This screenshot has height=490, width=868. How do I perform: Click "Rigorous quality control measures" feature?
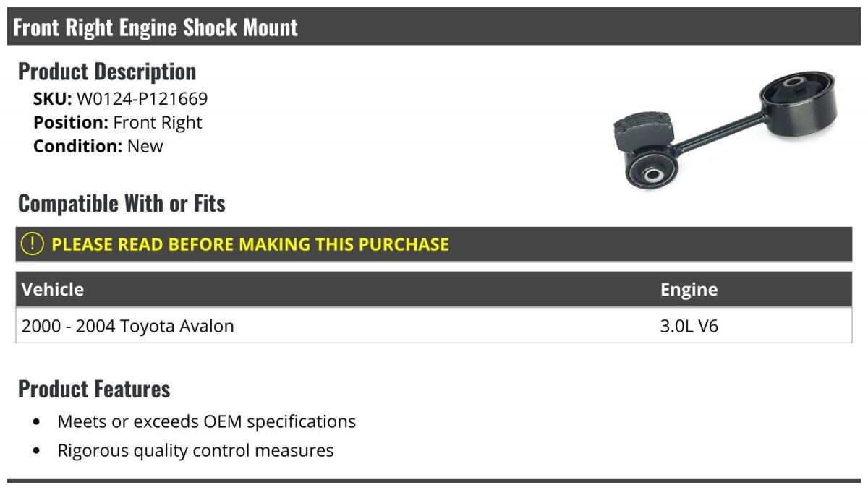(x=195, y=451)
